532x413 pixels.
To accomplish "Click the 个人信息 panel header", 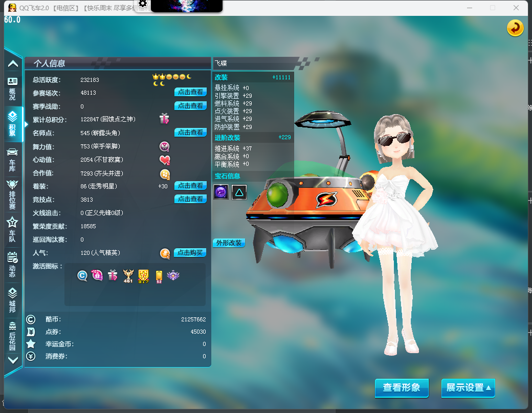I will 118,63.
